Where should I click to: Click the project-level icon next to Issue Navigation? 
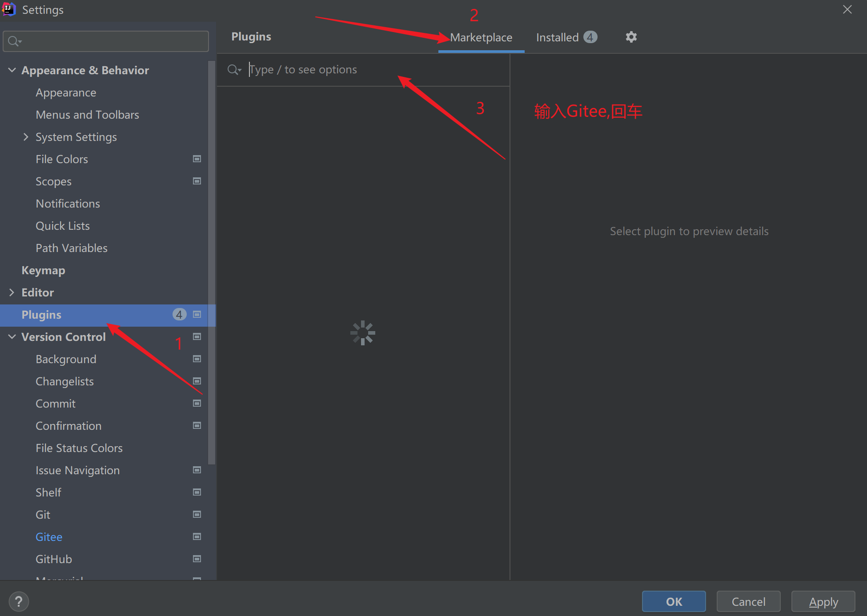pos(197,470)
